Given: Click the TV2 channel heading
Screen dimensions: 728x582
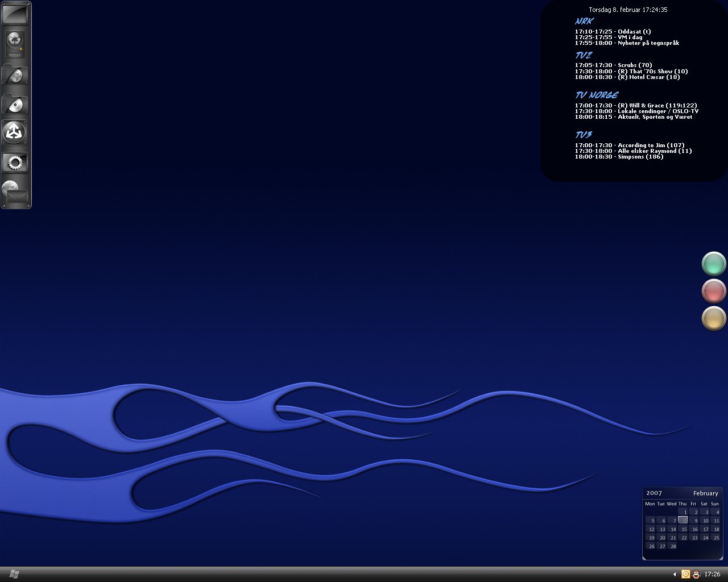Looking at the screenshot, I should click(584, 55).
